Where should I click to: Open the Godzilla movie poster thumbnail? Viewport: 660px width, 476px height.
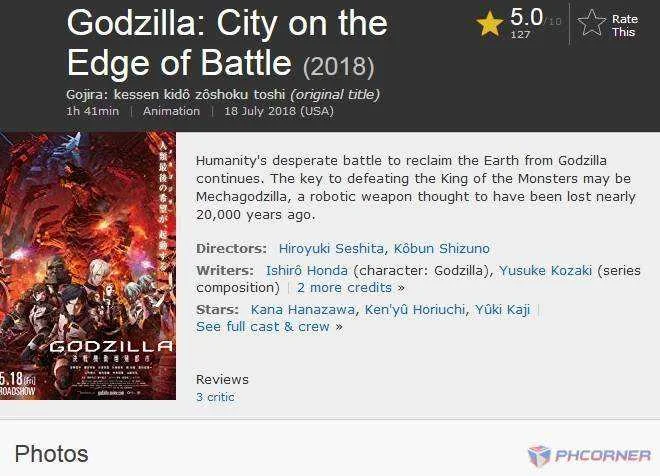(88, 266)
